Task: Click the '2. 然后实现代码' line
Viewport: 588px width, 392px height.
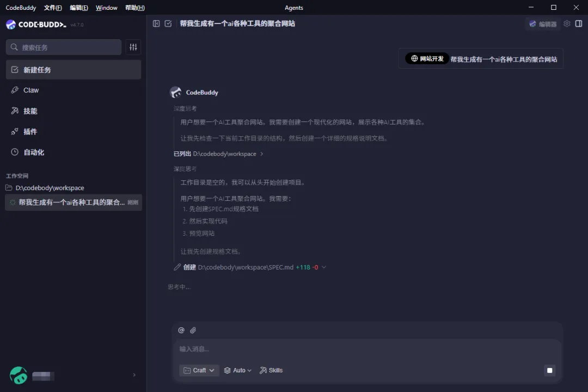Action: 205,222
